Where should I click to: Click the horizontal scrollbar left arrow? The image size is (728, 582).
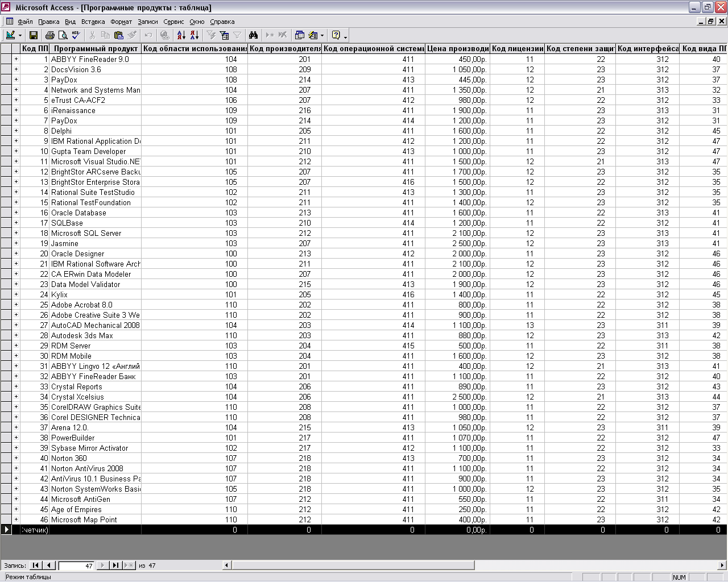pyautogui.click(x=226, y=565)
